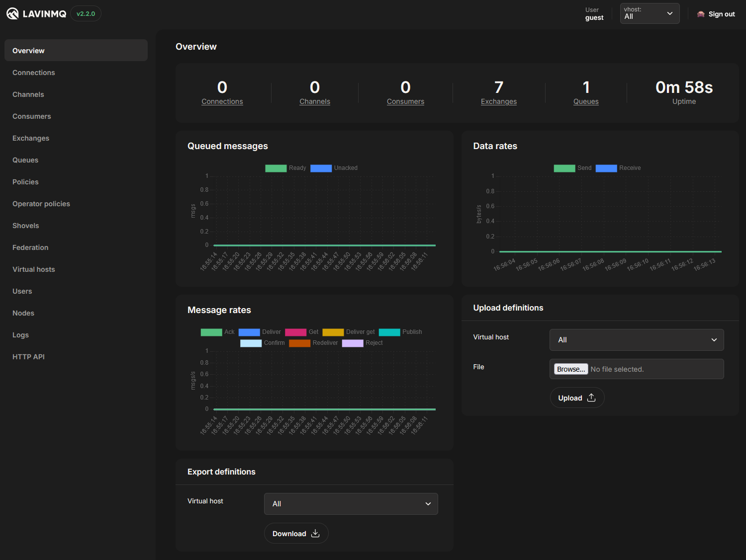The height and width of the screenshot is (560, 746).
Task: Click the Browse... file button
Action: pyautogui.click(x=571, y=369)
